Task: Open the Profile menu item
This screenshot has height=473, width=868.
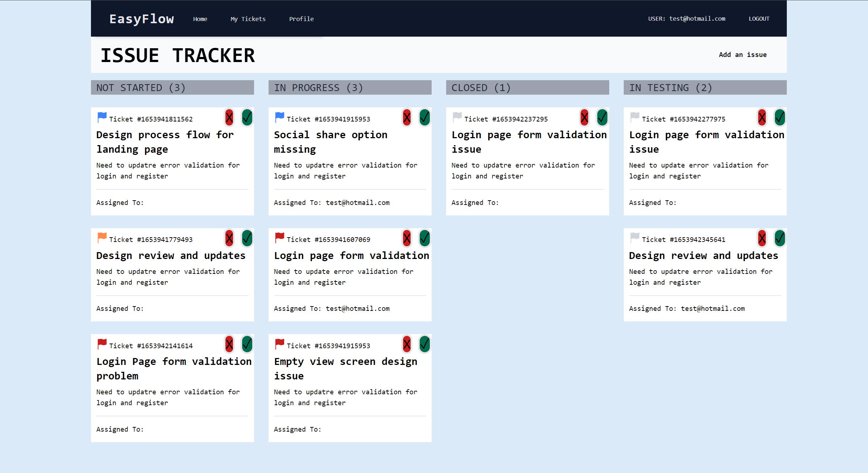Action: point(301,18)
